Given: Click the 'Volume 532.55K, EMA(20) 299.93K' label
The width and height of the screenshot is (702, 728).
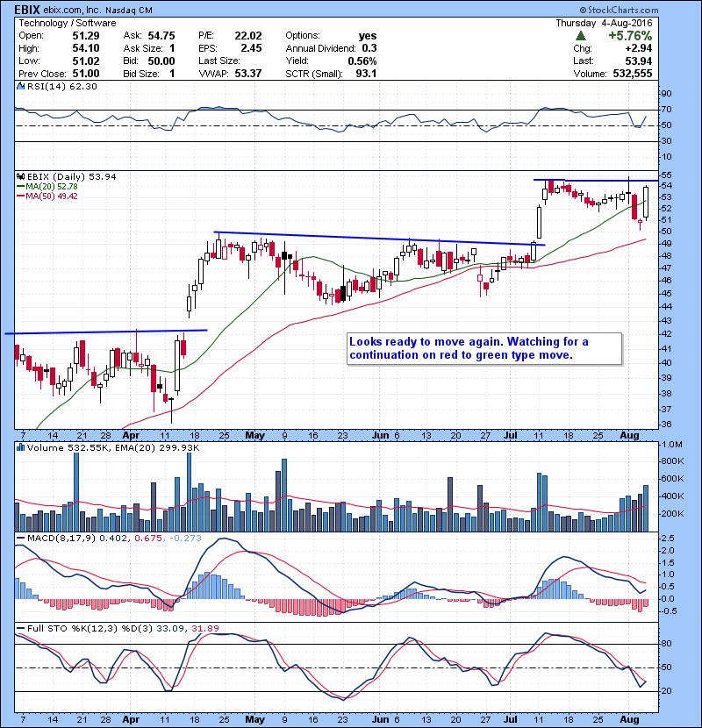Looking at the screenshot, I should click(x=113, y=447).
